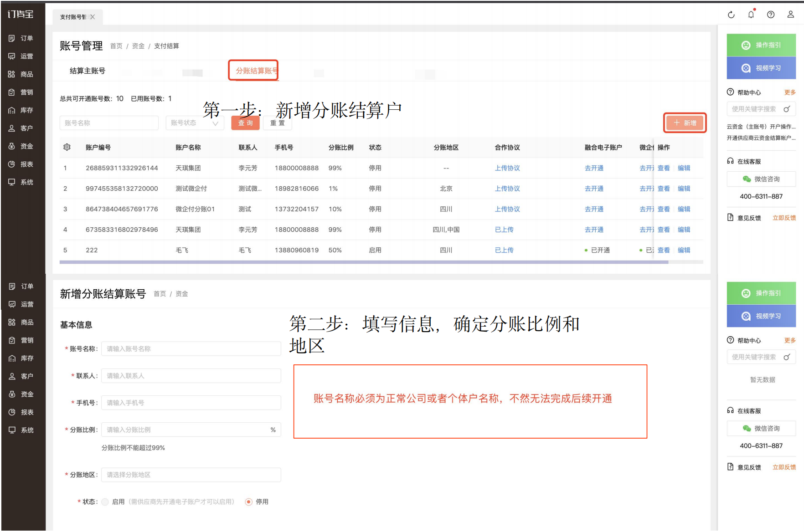Close the 支付账号管 tab
The height and width of the screenshot is (532, 804).
93,17
